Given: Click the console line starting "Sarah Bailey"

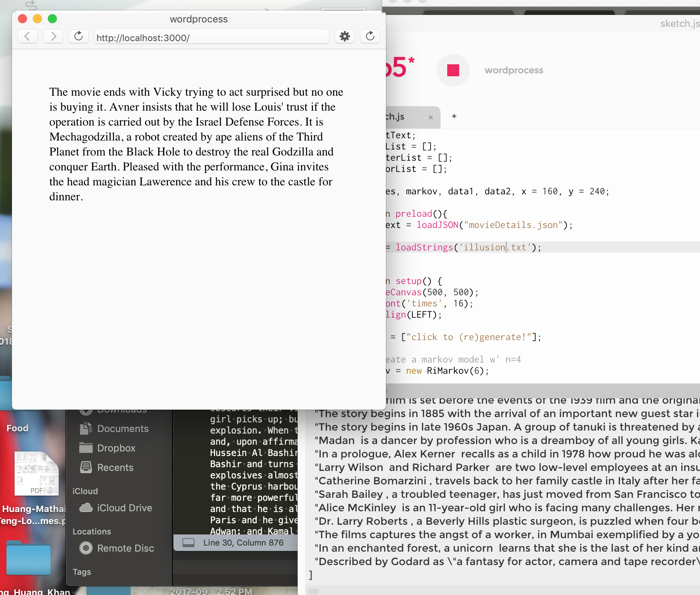Looking at the screenshot, I should 507,494.
